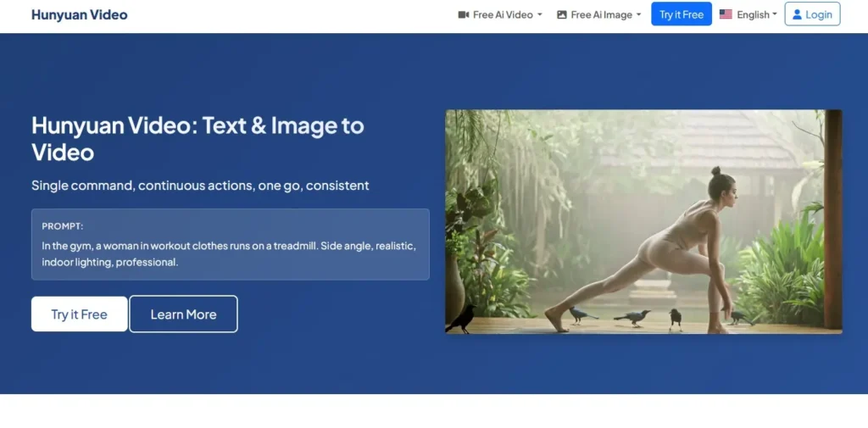Click the US flag language icon
The image size is (868, 428).
click(726, 14)
